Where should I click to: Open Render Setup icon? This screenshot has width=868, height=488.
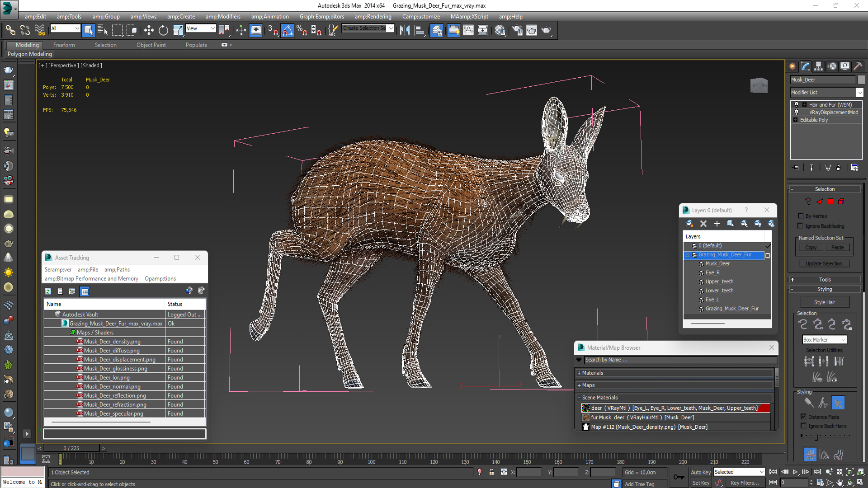point(517,30)
